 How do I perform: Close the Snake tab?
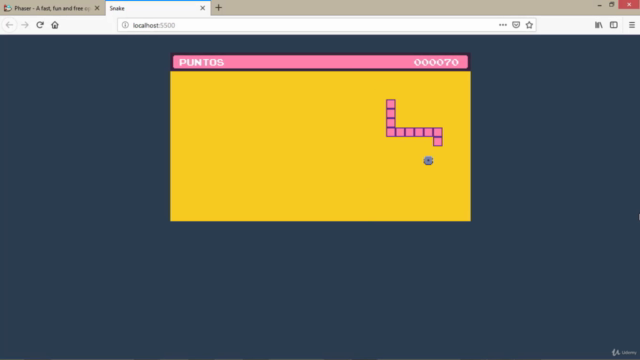202,8
